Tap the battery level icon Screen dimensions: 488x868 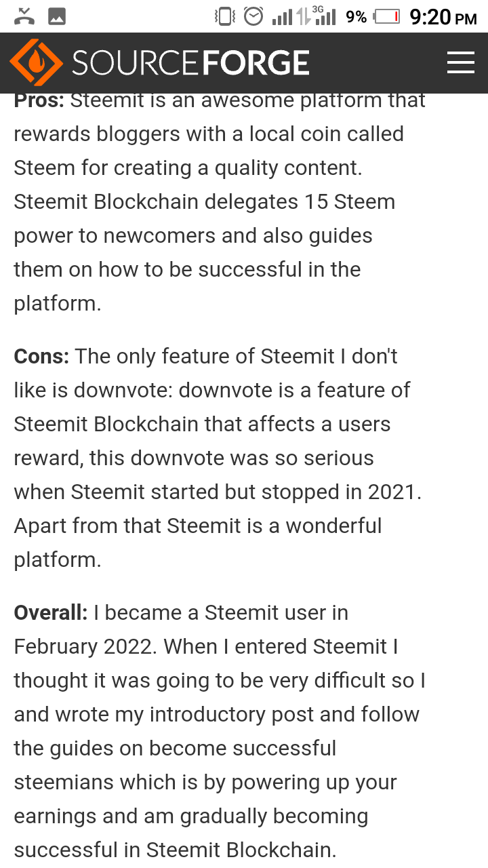click(387, 16)
